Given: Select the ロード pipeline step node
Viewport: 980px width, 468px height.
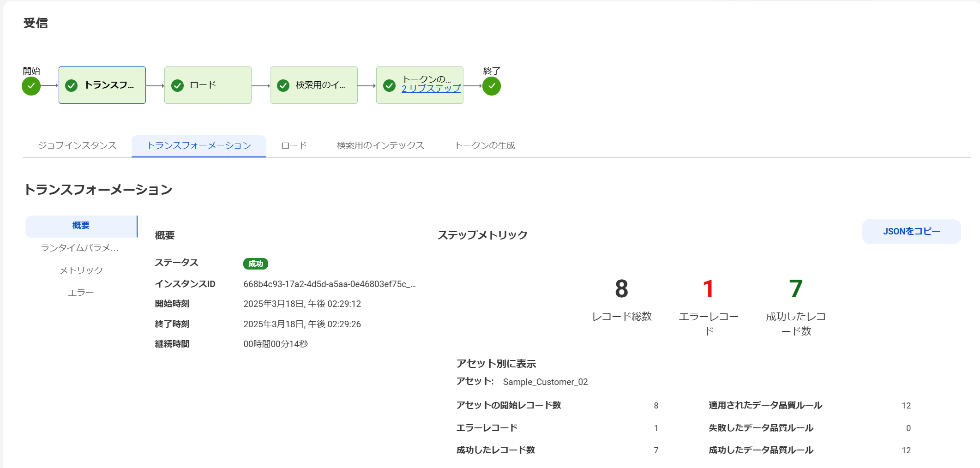Looking at the screenshot, I should pos(207,85).
